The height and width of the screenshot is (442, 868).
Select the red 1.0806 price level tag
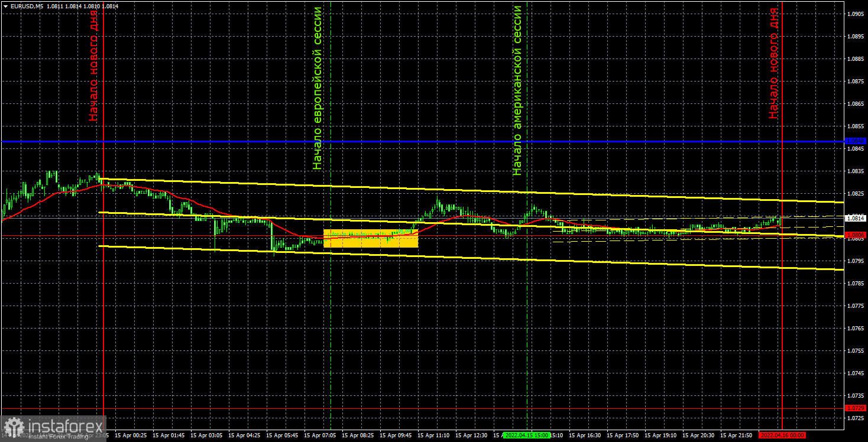click(856, 235)
